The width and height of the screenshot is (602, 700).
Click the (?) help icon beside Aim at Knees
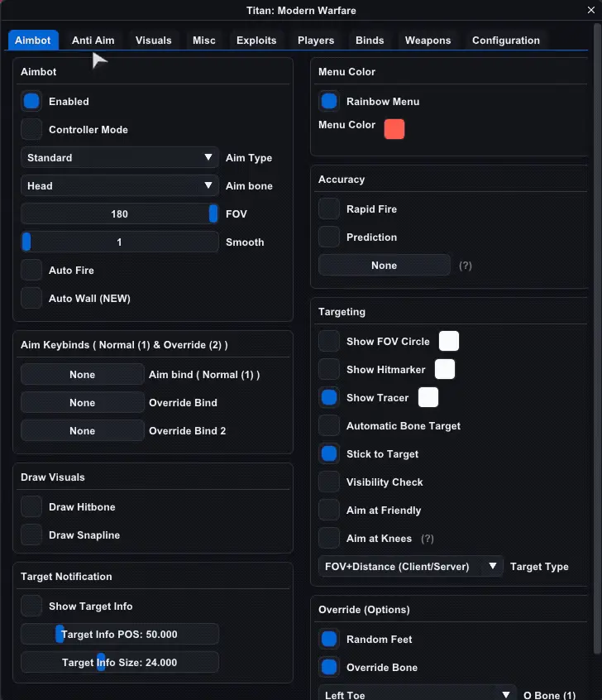tap(427, 539)
